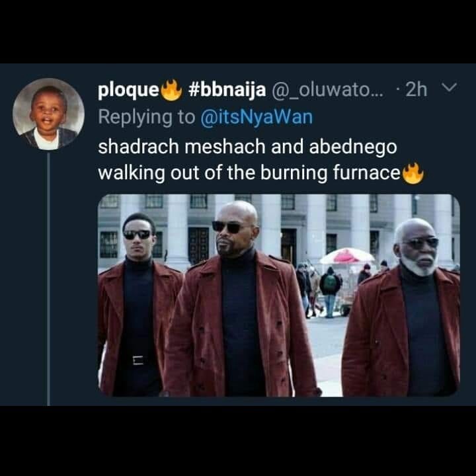Click #bbnaija in the display name

pyautogui.click(x=227, y=90)
